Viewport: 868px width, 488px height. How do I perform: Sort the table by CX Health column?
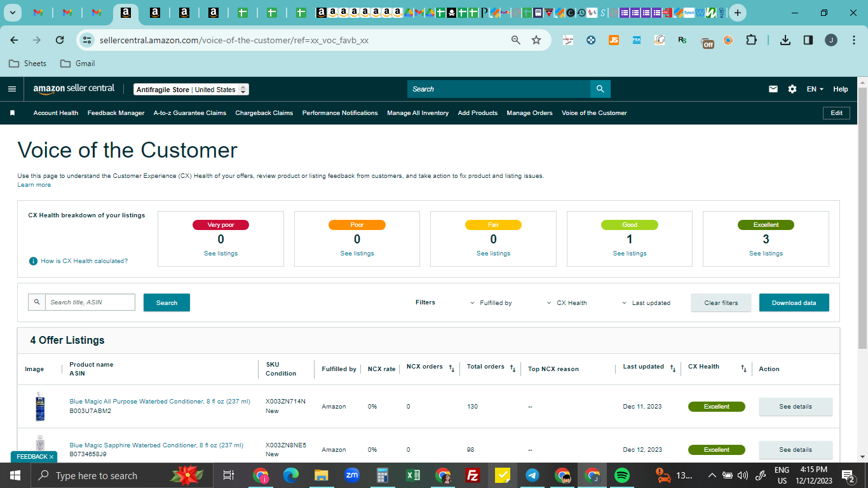click(743, 368)
